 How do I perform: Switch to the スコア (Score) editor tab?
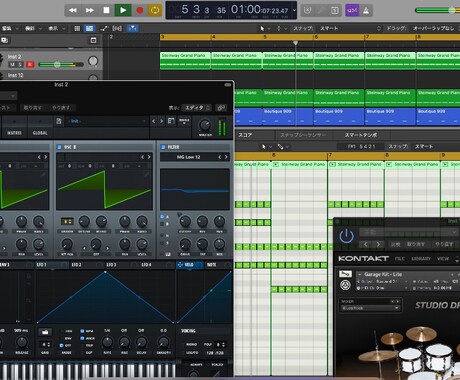[245, 135]
